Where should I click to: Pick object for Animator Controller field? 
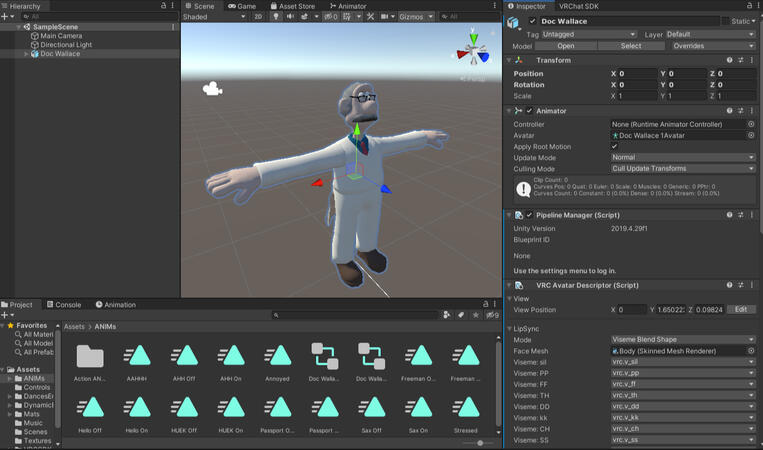click(x=751, y=124)
